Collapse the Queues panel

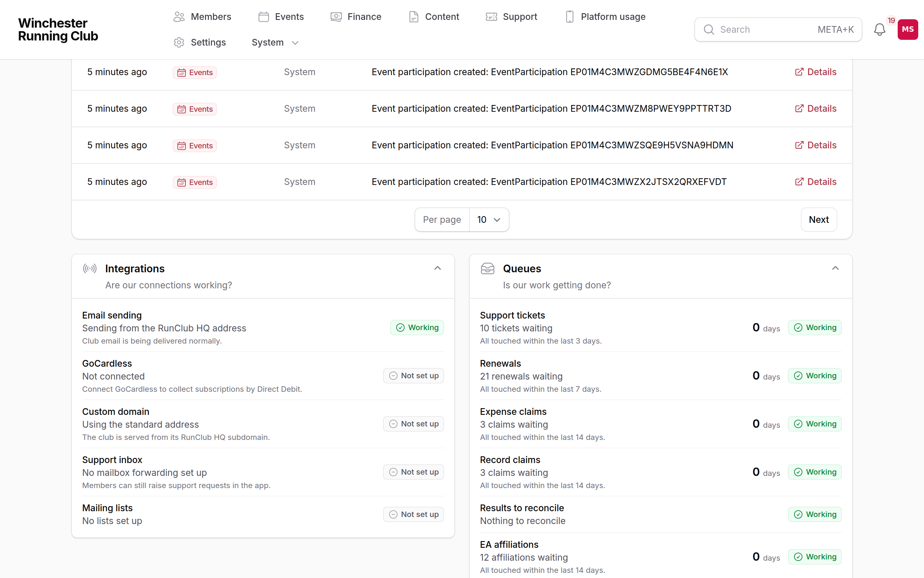(x=835, y=268)
